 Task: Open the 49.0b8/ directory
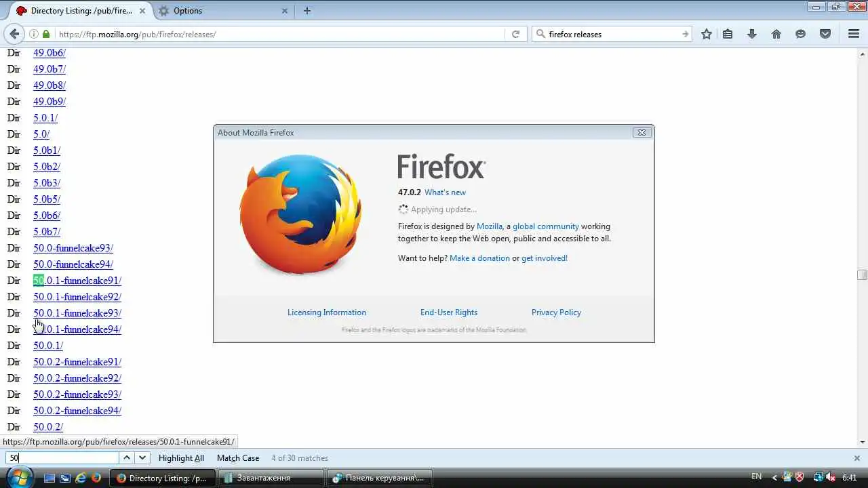point(50,85)
